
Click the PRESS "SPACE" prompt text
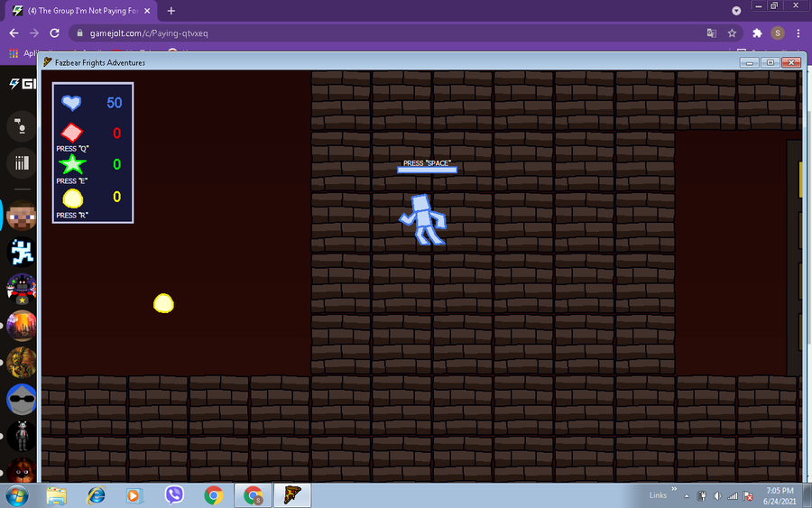pyautogui.click(x=428, y=163)
